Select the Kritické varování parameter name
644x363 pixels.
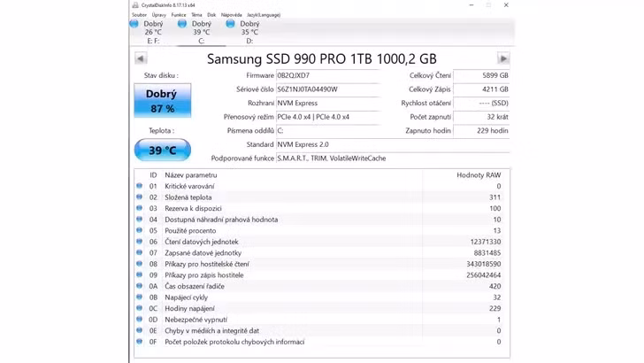189,186
